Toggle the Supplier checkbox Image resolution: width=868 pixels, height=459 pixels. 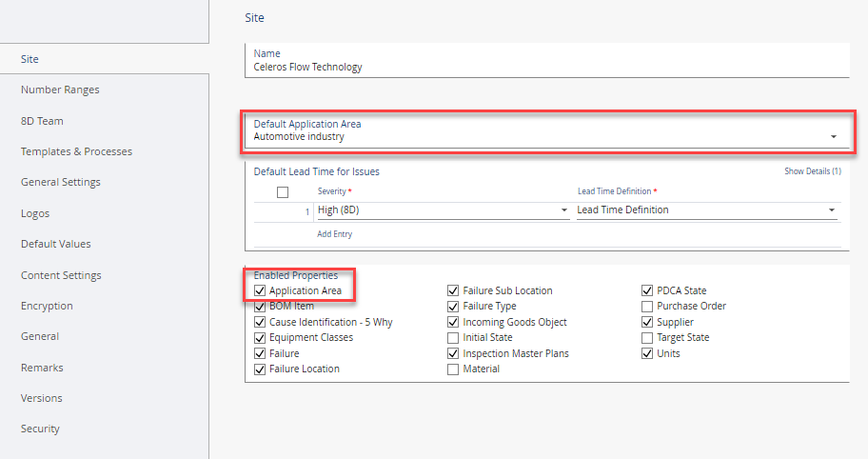647,322
